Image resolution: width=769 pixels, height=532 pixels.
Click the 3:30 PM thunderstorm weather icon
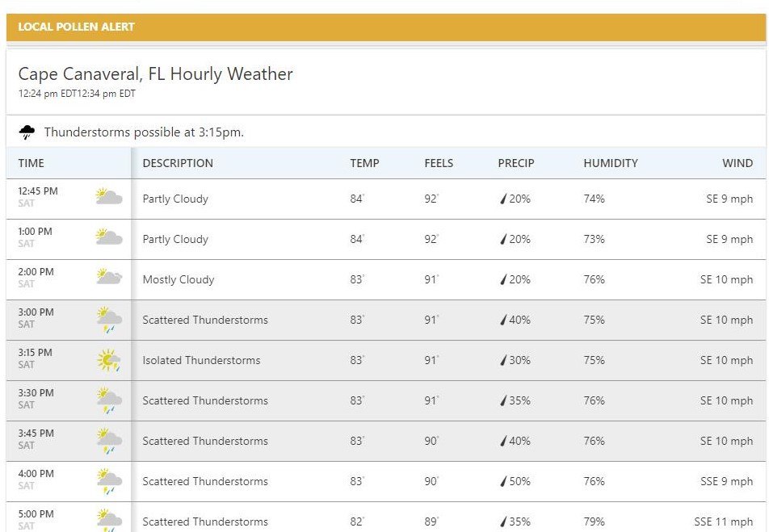click(109, 401)
